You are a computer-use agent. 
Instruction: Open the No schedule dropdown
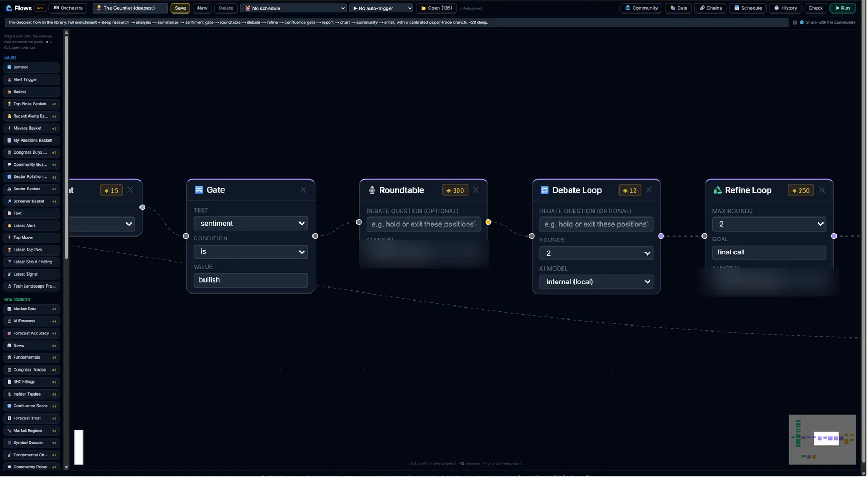point(293,8)
